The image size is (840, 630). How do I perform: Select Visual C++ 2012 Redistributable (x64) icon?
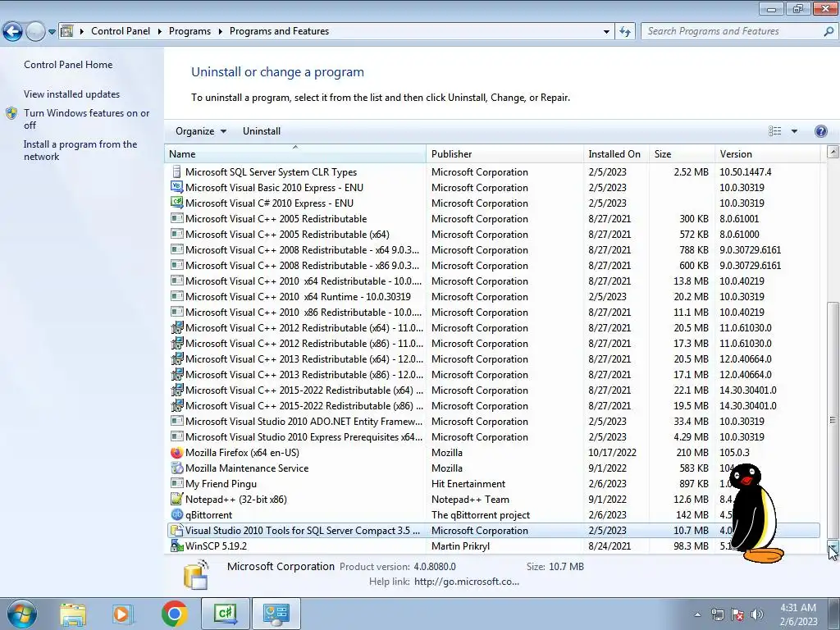(176, 327)
